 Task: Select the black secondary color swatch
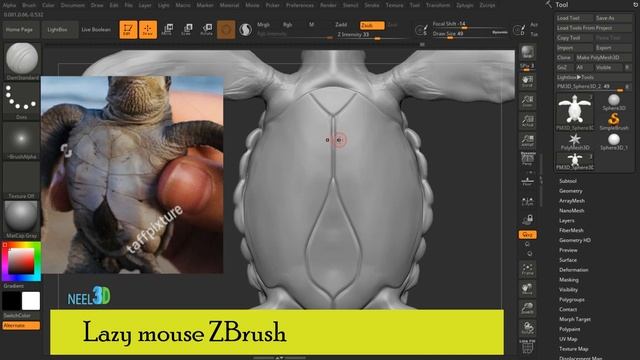point(11,301)
